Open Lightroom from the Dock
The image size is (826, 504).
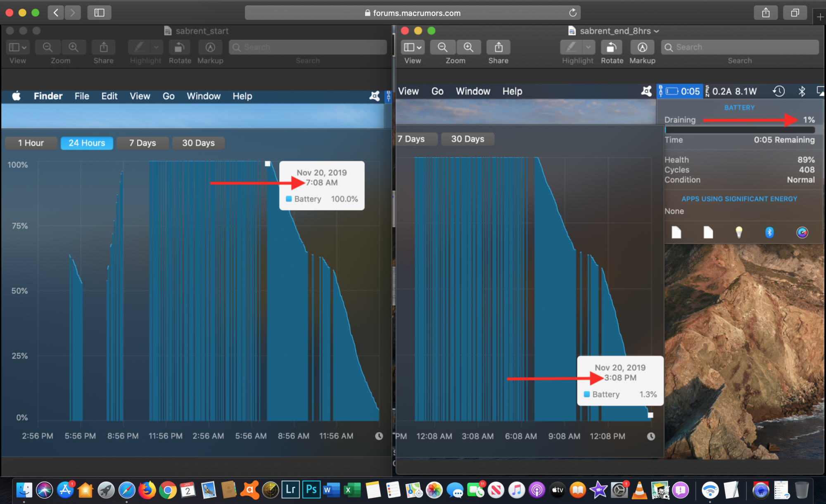click(291, 490)
